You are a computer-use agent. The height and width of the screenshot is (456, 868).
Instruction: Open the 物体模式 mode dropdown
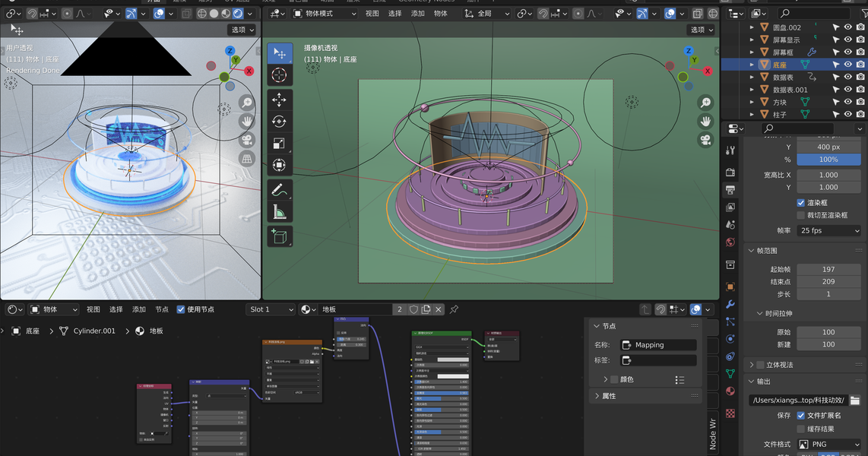click(x=325, y=13)
